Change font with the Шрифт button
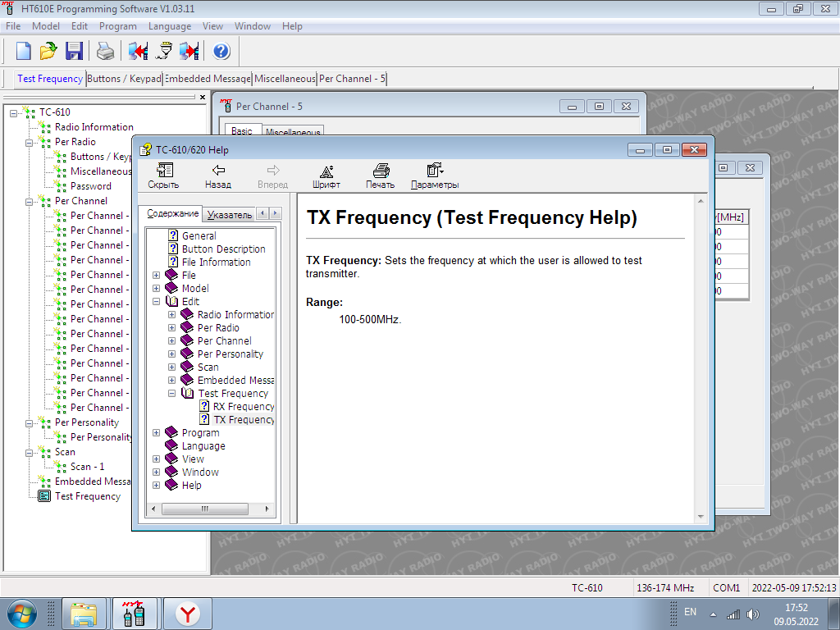Image resolution: width=840 pixels, height=630 pixels. (x=326, y=176)
